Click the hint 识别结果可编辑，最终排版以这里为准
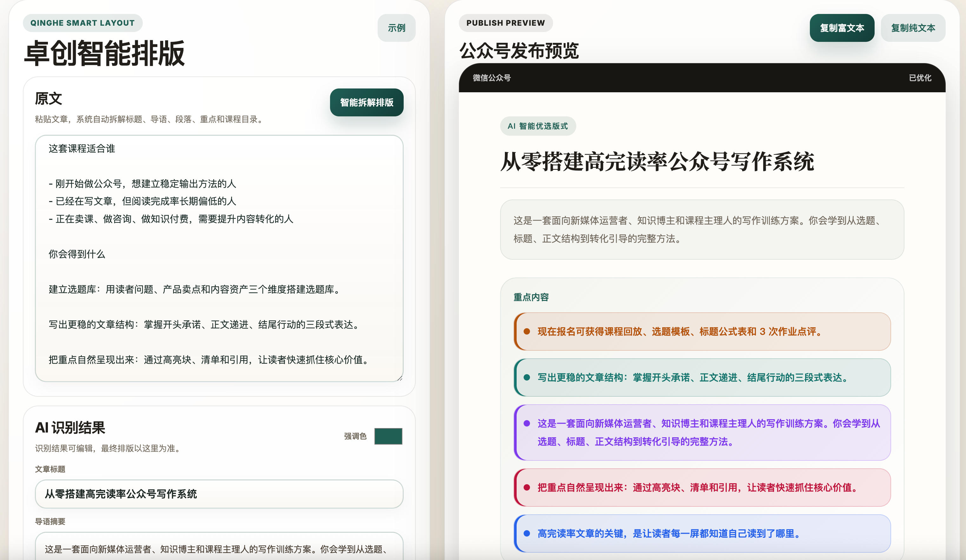Viewport: 966px width, 560px height. click(x=109, y=448)
